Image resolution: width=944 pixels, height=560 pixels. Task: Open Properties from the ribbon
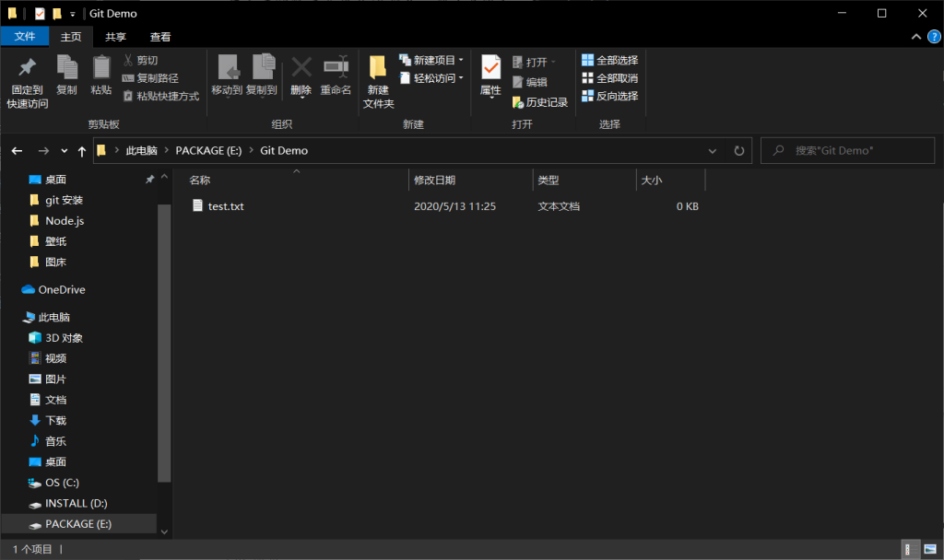[490, 74]
